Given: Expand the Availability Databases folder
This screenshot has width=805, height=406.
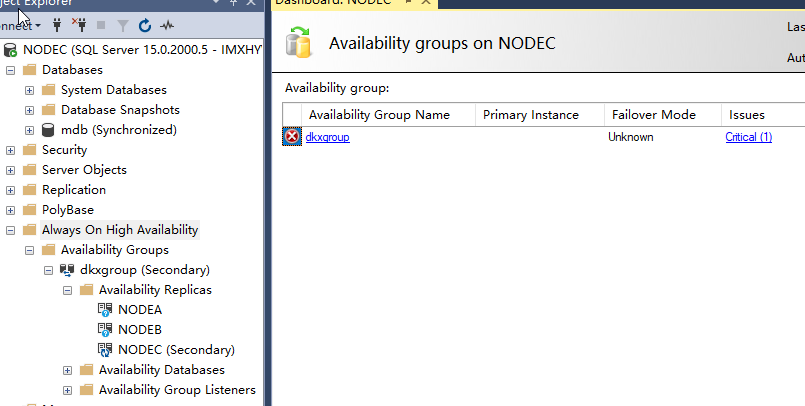Looking at the screenshot, I should (x=67, y=370).
